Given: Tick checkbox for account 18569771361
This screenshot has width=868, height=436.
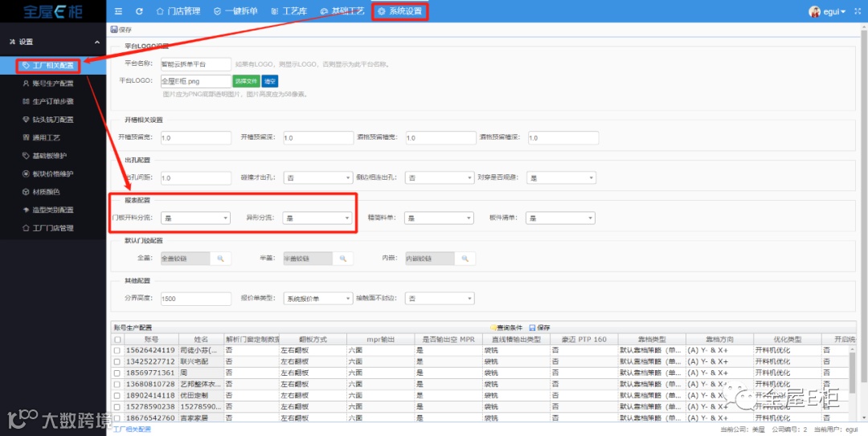Looking at the screenshot, I should (117, 373).
